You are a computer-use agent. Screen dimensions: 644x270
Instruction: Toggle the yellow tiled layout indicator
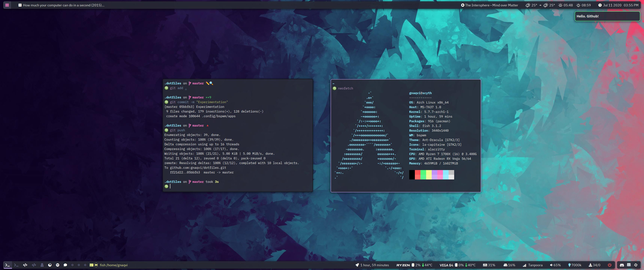pyautogui.click(x=92, y=265)
